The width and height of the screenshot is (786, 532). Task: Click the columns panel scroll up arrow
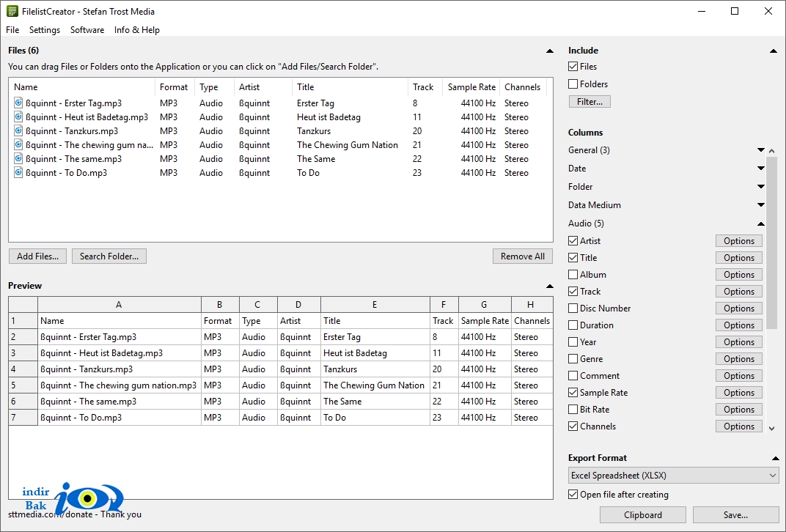pos(772,150)
